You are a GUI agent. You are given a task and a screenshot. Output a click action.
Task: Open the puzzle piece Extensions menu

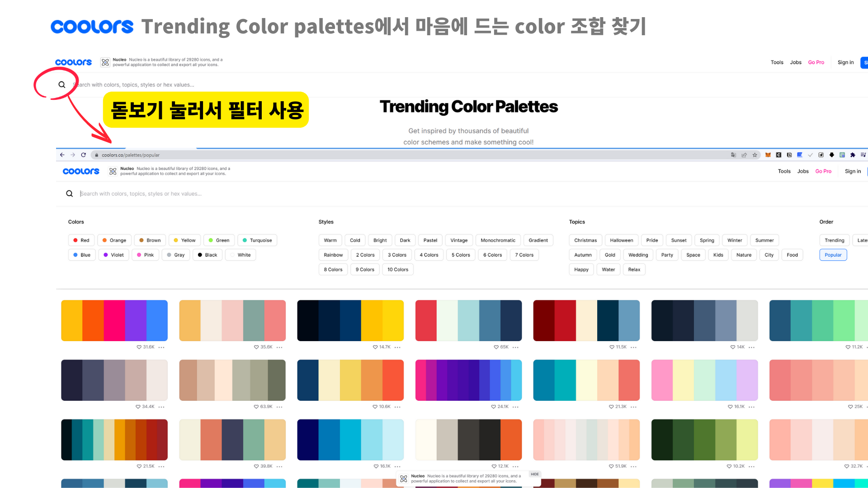tap(853, 155)
